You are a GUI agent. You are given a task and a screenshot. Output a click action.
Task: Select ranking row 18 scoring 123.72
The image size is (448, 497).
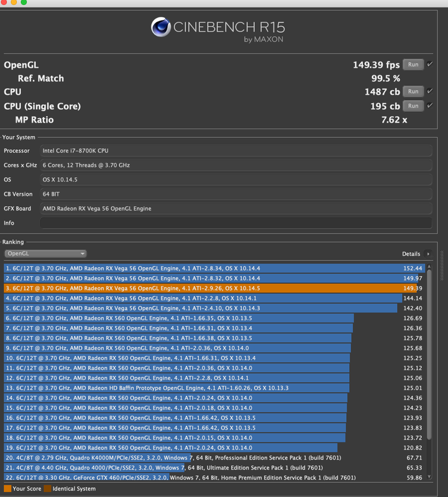point(214,438)
